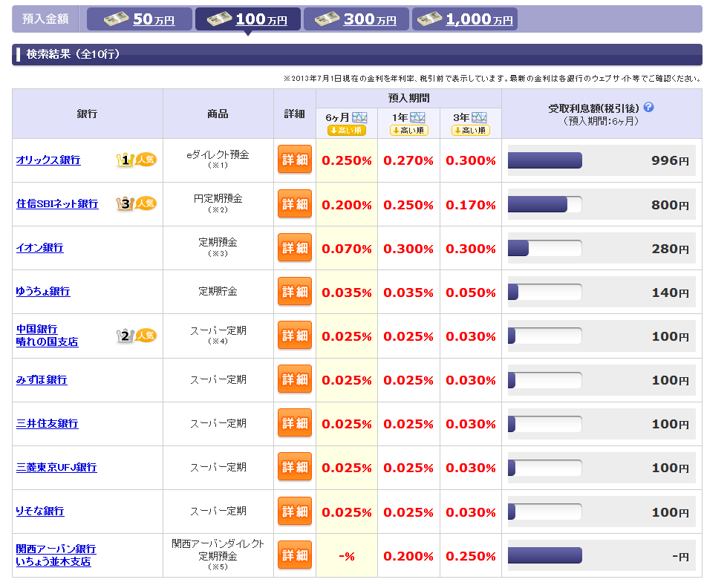Click the 996円 interest bar
This screenshot has width=704, height=588.
click(x=544, y=160)
